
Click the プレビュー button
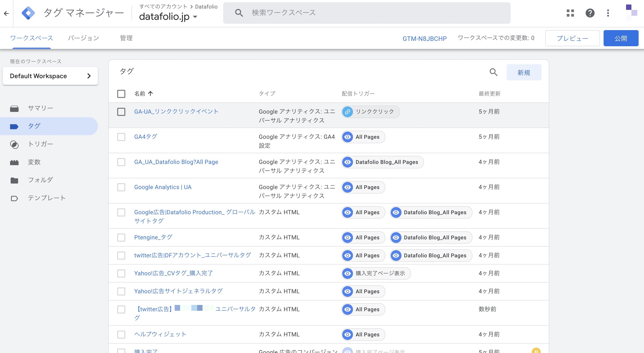click(x=572, y=38)
